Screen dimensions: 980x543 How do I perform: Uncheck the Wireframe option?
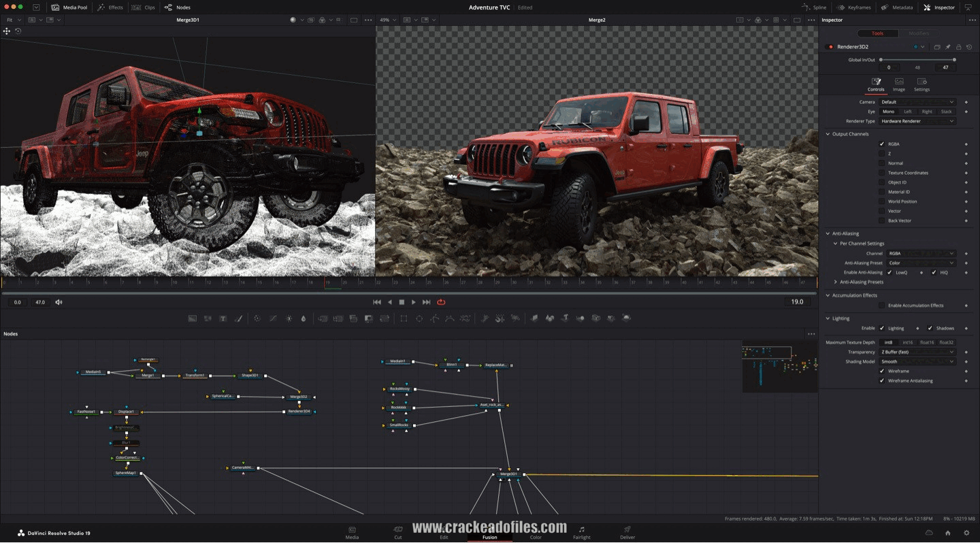click(882, 372)
